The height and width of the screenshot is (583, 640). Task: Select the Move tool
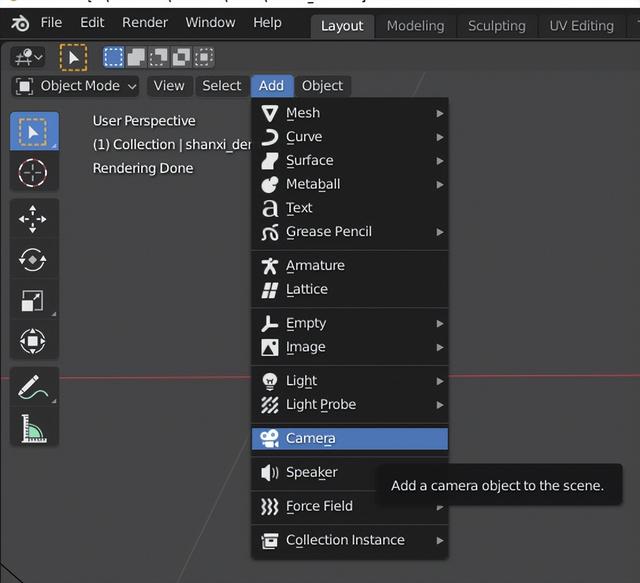pyautogui.click(x=33, y=219)
